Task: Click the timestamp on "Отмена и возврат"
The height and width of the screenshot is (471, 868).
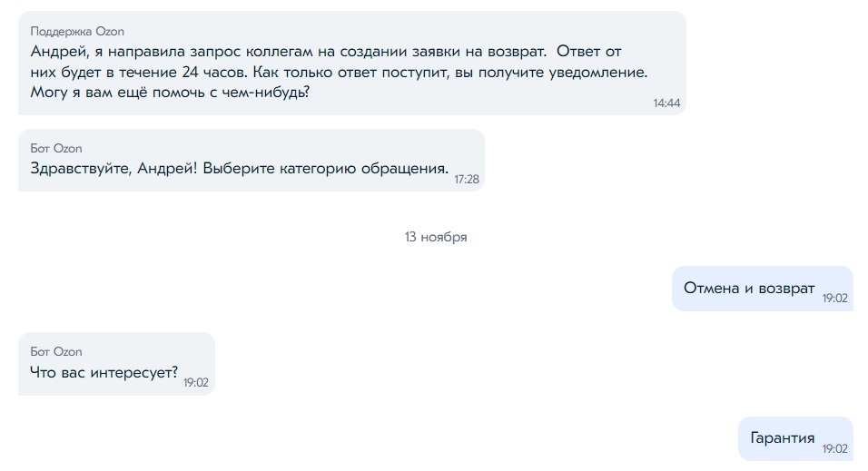Action: 834,298
